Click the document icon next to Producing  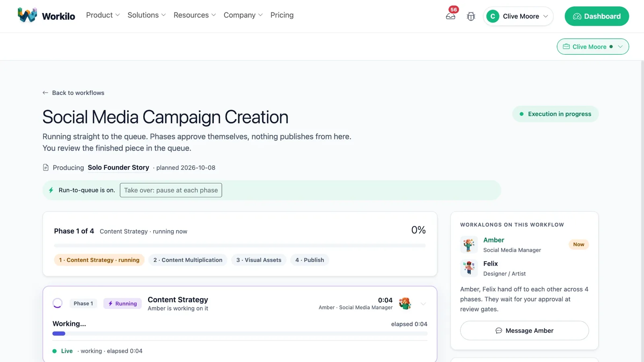click(46, 167)
